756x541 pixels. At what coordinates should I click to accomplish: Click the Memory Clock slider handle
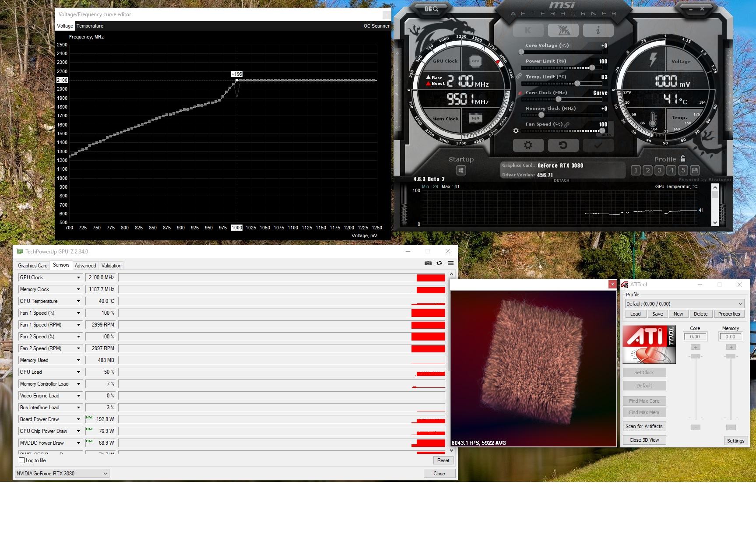(x=542, y=115)
